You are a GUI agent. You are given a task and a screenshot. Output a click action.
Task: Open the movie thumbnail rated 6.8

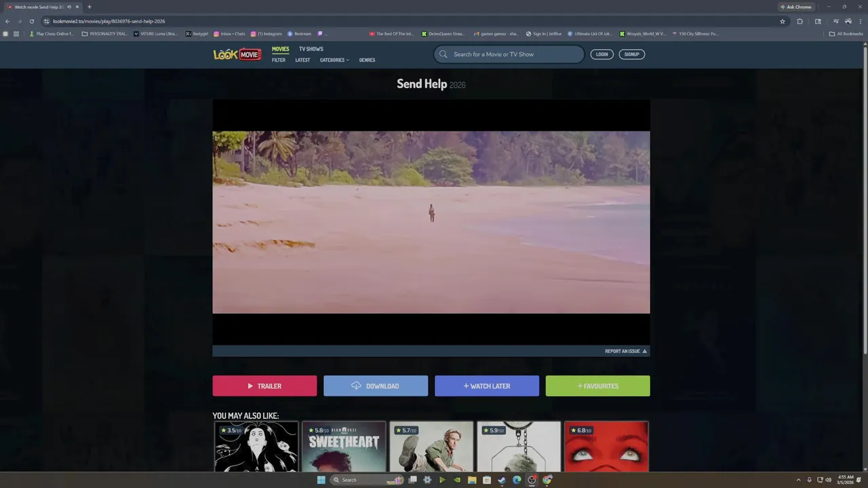(606, 447)
